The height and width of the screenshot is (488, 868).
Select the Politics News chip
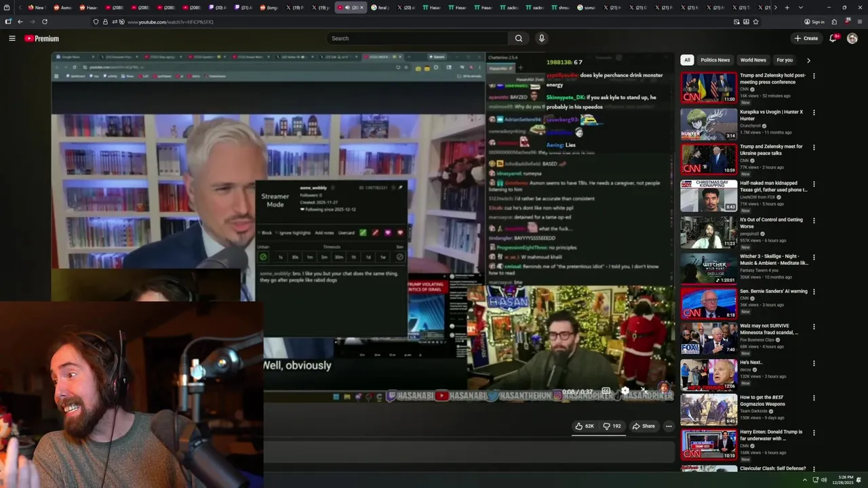(715, 60)
